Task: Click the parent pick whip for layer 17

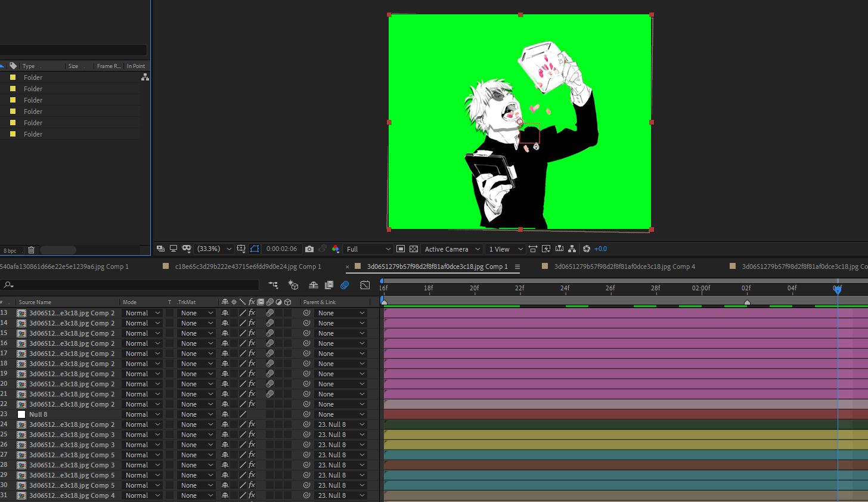Action: 306,354
